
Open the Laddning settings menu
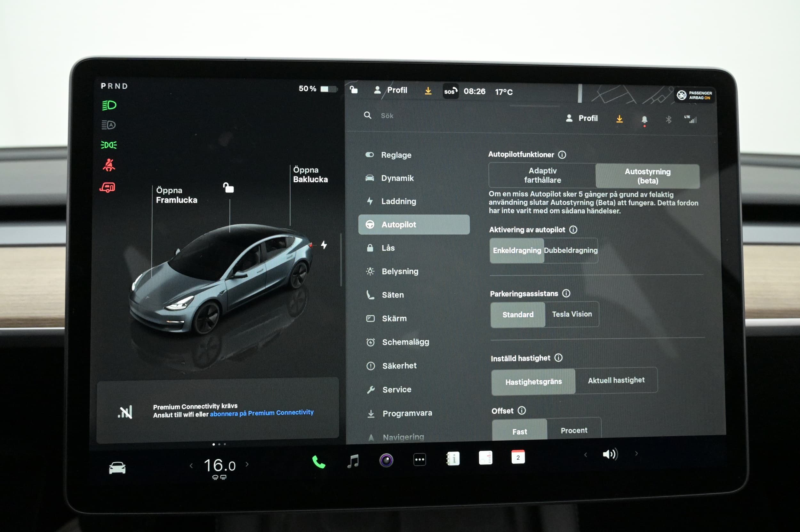[x=398, y=201]
